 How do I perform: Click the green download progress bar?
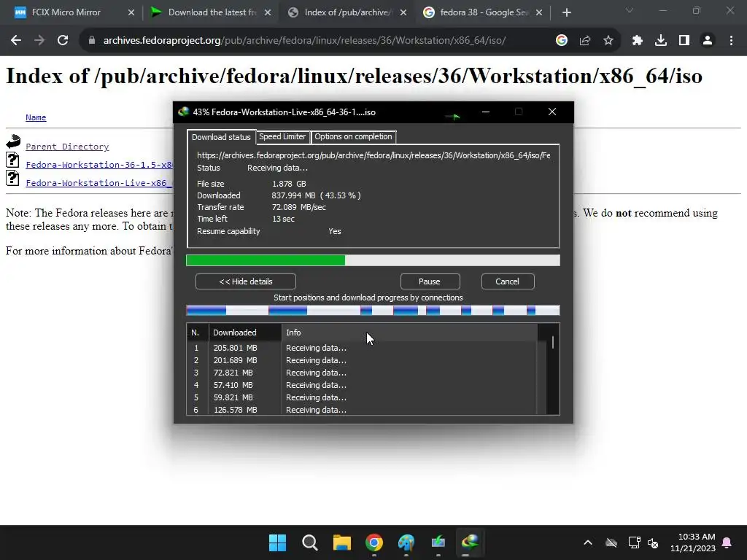(373, 260)
